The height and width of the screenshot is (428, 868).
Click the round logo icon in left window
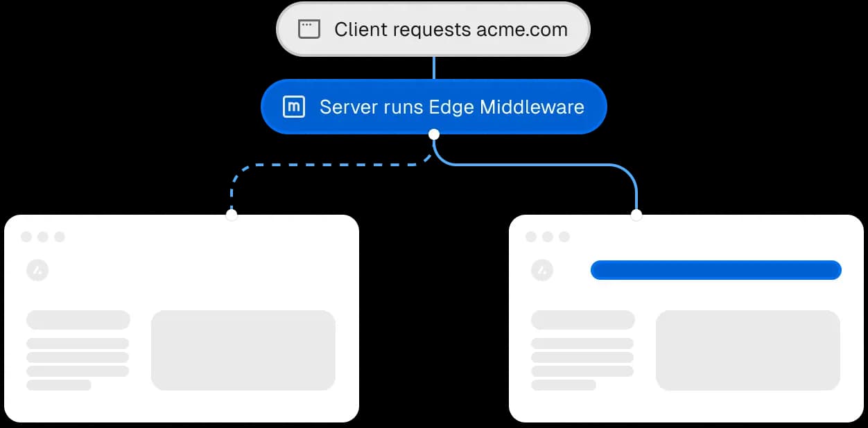click(37, 271)
